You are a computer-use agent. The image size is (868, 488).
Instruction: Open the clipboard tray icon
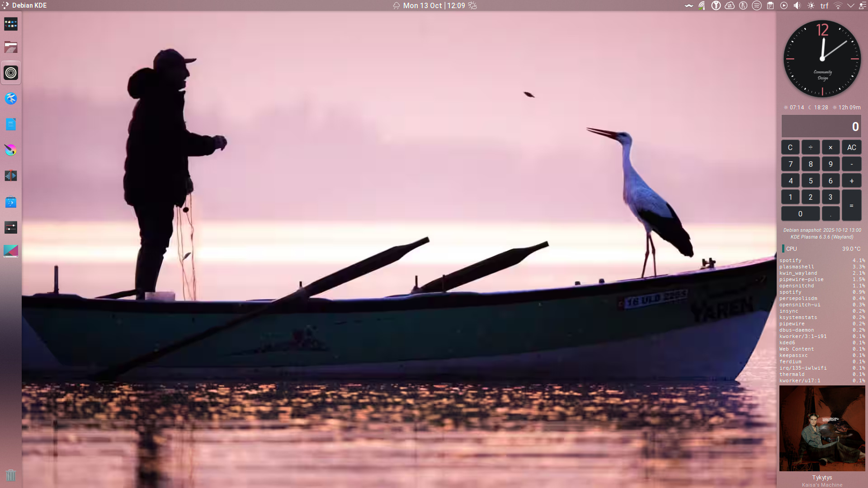[770, 5]
